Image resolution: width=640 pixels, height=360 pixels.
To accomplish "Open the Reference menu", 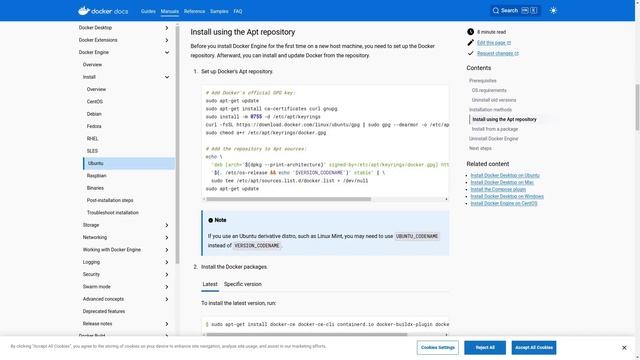I will click(x=194, y=11).
